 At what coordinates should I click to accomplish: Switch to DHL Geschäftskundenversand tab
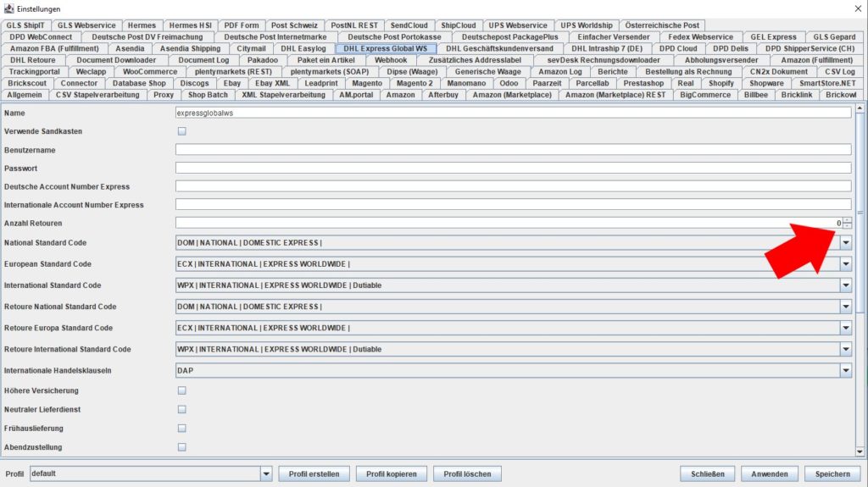coord(499,49)
